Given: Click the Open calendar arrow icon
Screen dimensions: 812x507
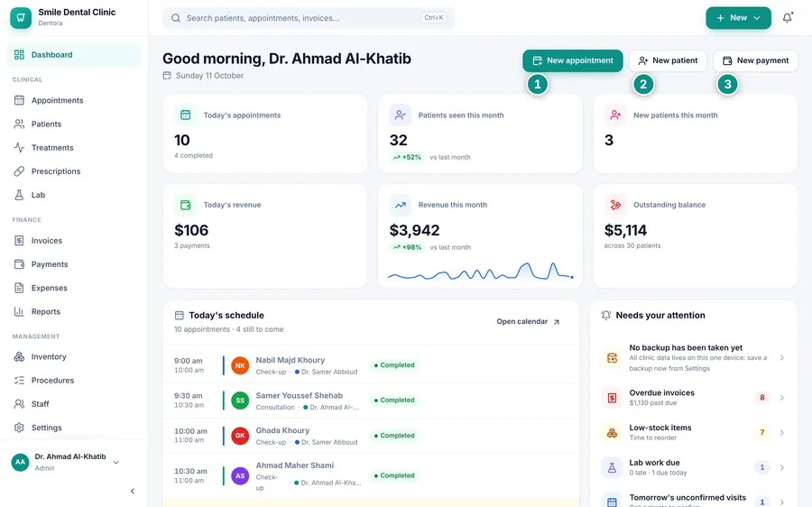Looking at the screenshot, I should tap(557, 322).
